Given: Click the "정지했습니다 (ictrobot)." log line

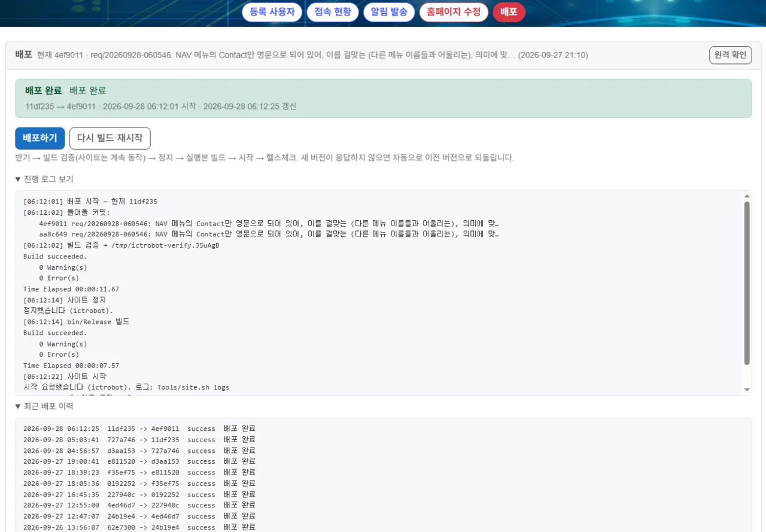Looking at the screenshot, I should 68,311.
